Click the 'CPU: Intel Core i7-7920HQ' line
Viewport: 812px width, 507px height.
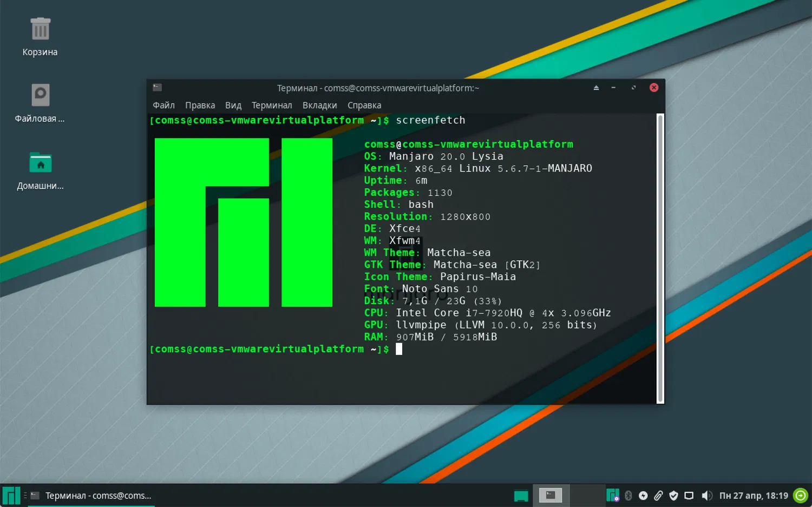pos(488,313)
